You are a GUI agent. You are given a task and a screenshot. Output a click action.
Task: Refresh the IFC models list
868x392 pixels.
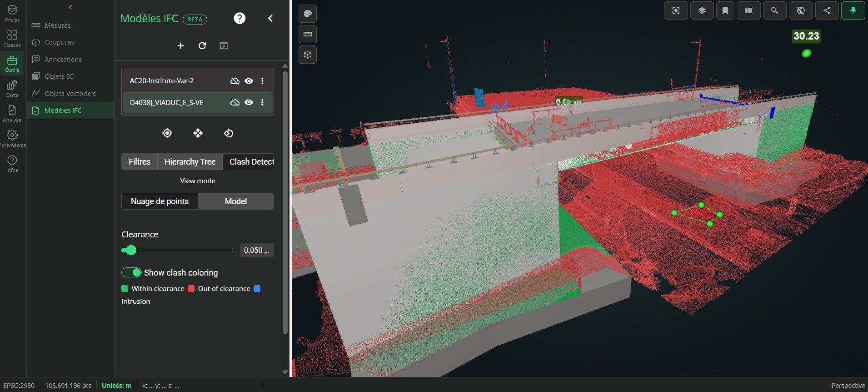pyautogui.click(x=202, y=45)
